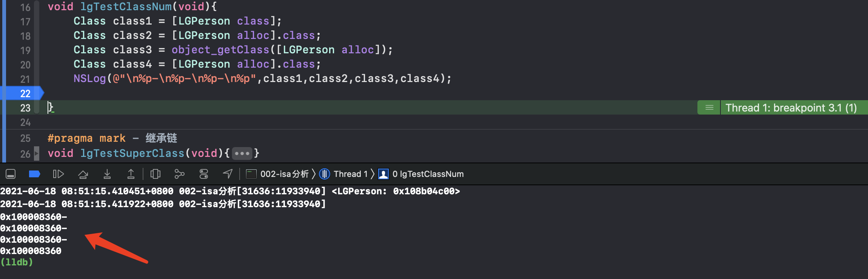Click line number 21 in the gutter
The width and height of the screenshot is (868, 279).
(x=25, y=79)
